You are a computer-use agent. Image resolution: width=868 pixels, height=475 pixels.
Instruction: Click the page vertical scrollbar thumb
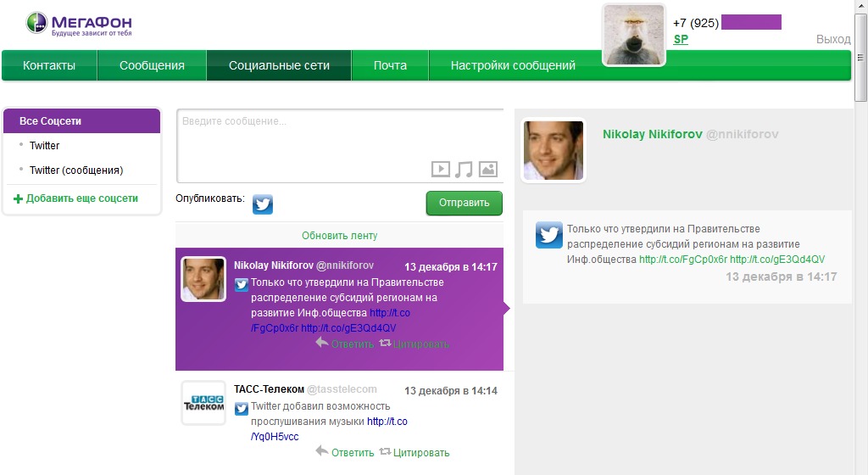(x=860, y=58)
